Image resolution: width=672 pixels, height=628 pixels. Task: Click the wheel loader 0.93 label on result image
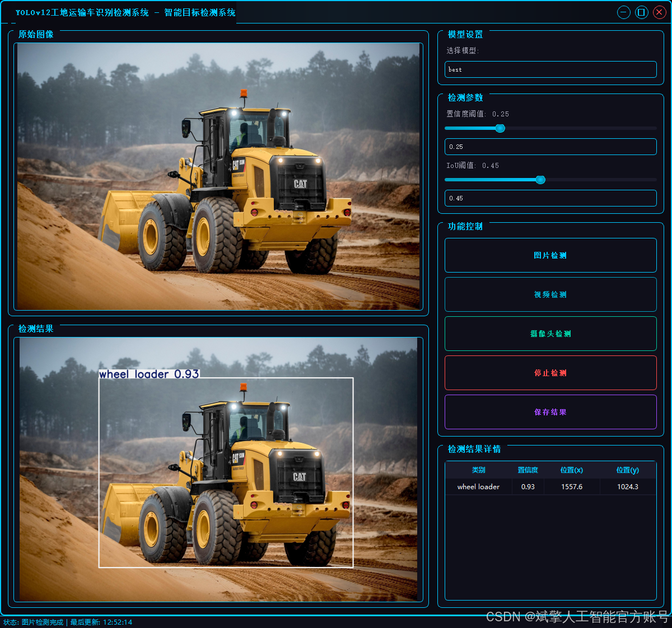click(x=149, y=374)
